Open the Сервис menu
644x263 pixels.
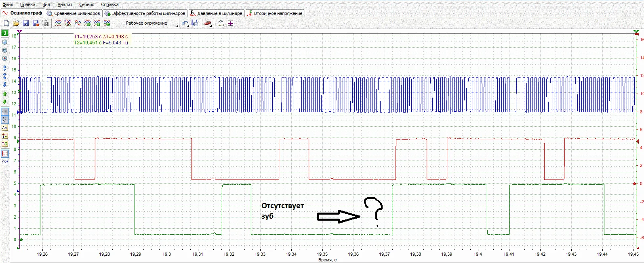[86, 4]
